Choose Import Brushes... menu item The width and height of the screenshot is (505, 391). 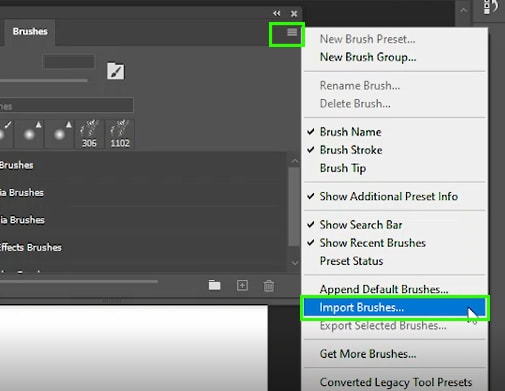[x=395, y=307]
